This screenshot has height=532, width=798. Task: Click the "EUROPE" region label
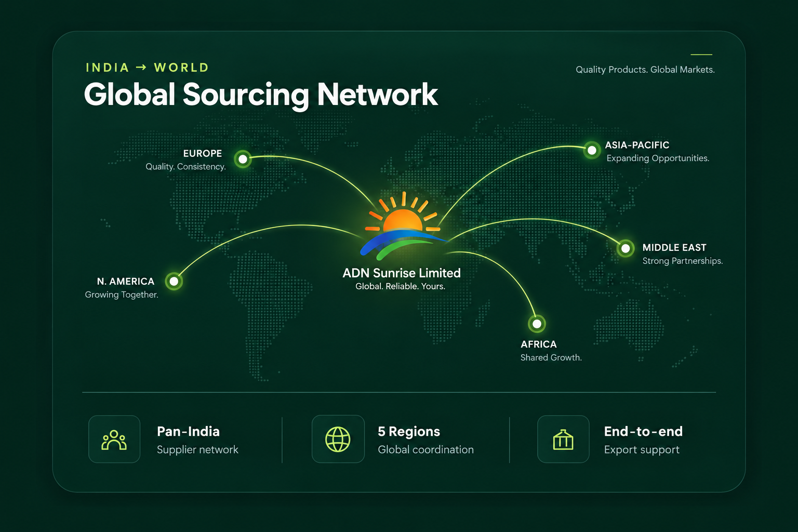(203, 153)
